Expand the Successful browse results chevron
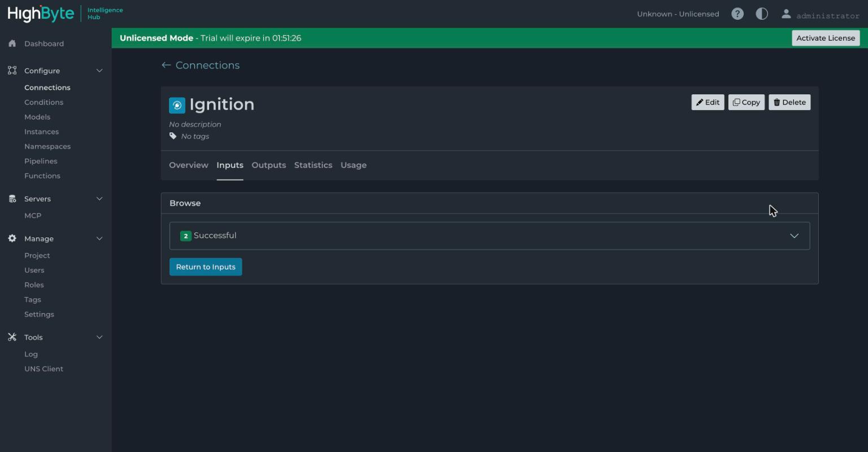 tap(795, 236)
